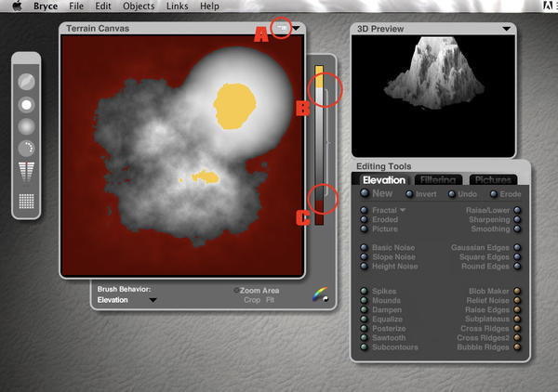558x392 pixels.
Task: Click the Height Noise sphere
Action: pos(364,266)
